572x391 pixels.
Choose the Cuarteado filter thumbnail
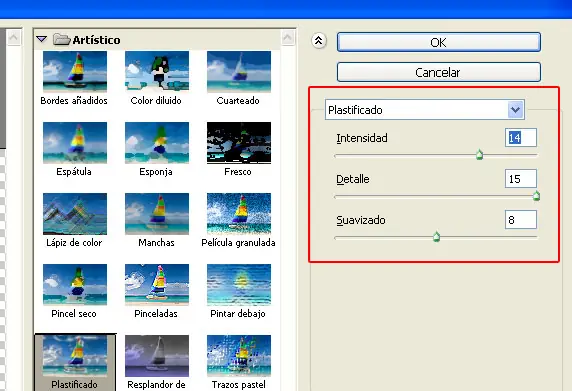pos(239,71)
